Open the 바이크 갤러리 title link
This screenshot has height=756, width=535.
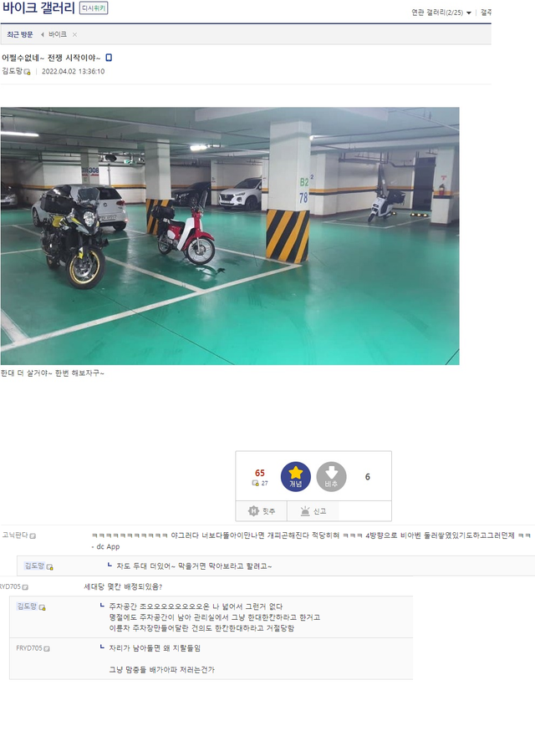coord(38,8)
